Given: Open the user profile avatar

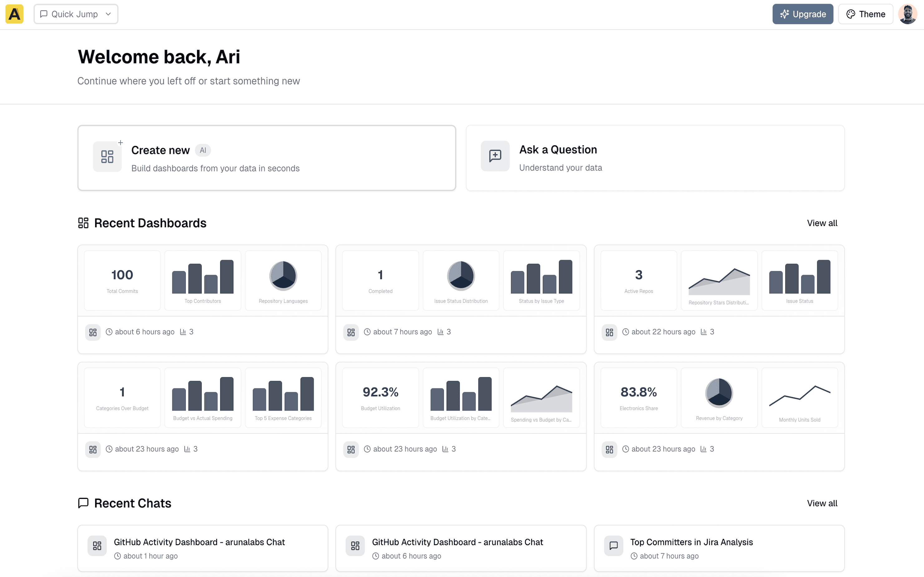Looking at the screenshot, I should pos(907,14).
